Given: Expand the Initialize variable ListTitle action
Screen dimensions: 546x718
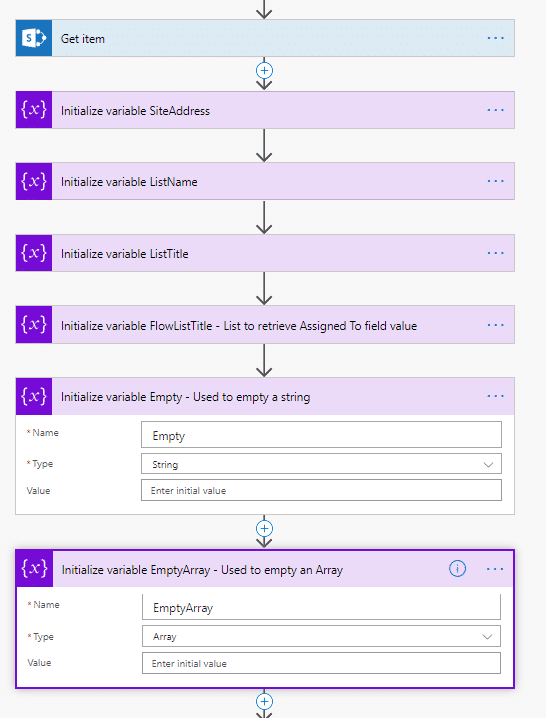Looking at the screenshot, I should tap(265, 253).
